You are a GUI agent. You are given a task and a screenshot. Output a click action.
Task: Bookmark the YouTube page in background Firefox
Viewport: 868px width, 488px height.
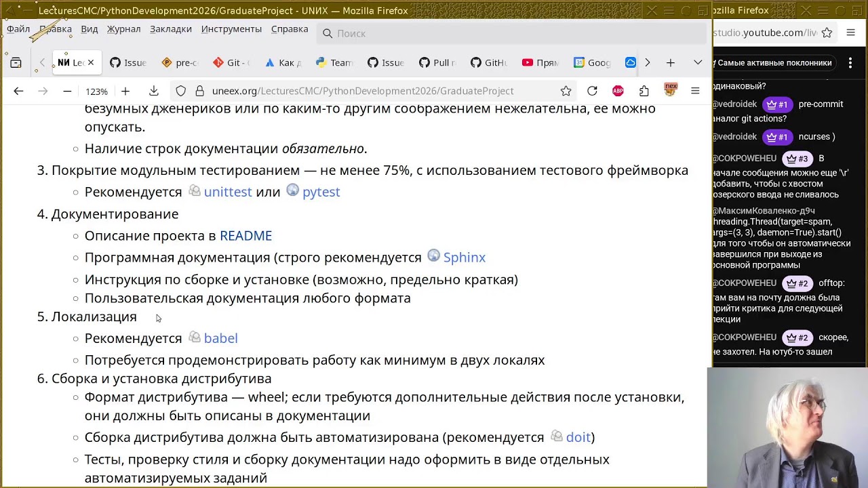click(827, 33)
